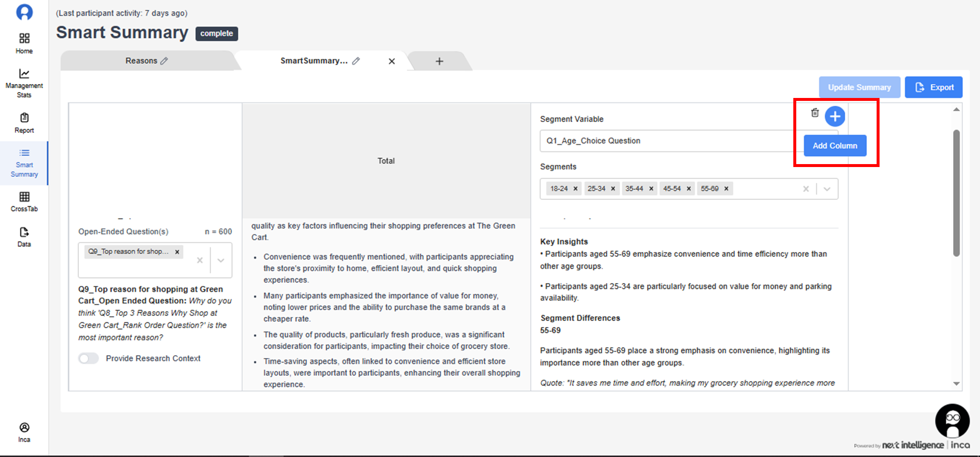Edit the Reasons tab name pencil icon

164,61
